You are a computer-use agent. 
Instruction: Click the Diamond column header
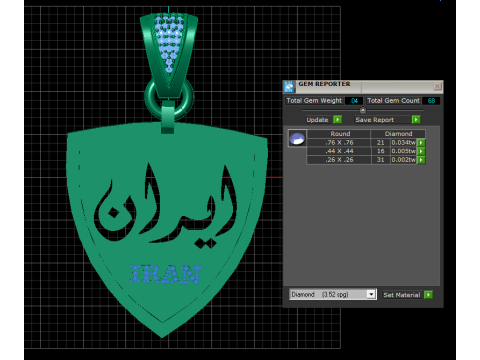(x=398, y=134)
